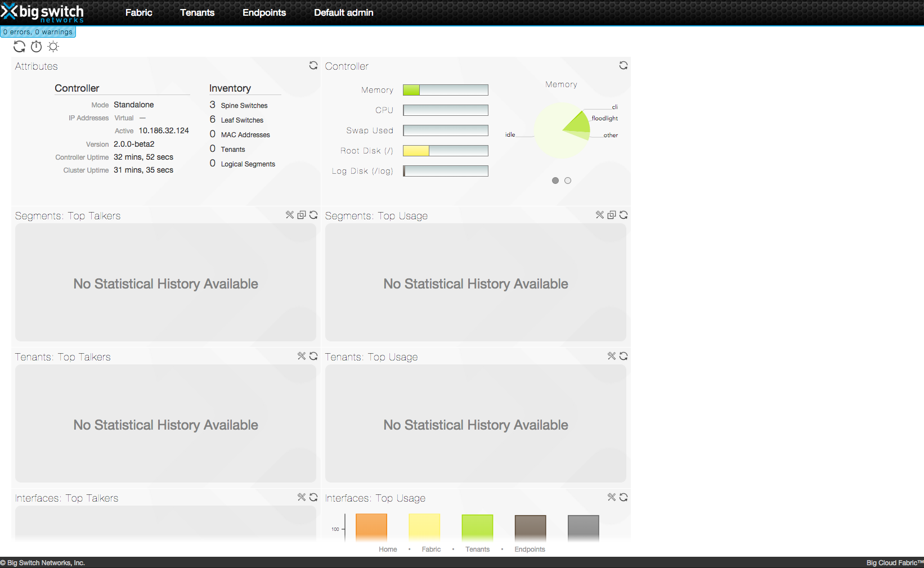Click the CPU usage bar
The width and height of the screenshot is (924, 568).
coord(446,110)
